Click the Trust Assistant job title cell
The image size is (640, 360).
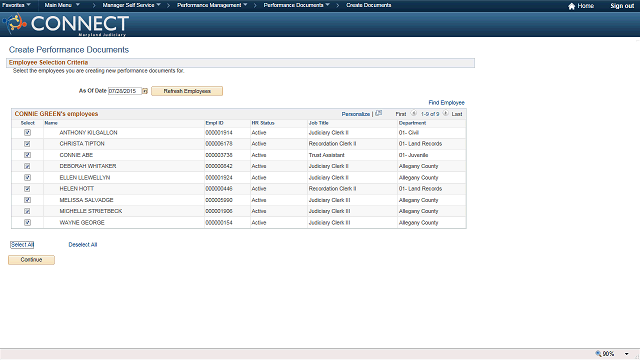click(327, 155)
